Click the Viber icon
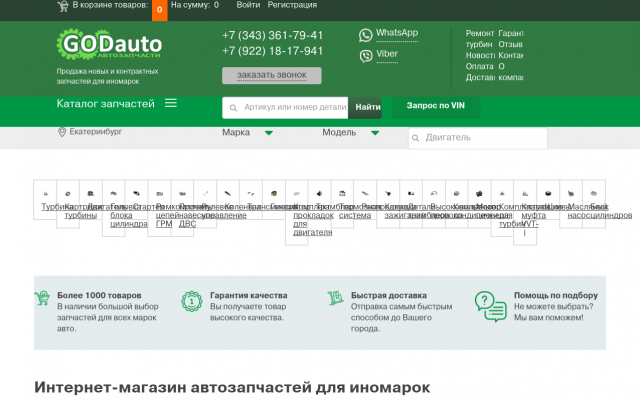This screenshot has height=400, width=640. [366, 56]
